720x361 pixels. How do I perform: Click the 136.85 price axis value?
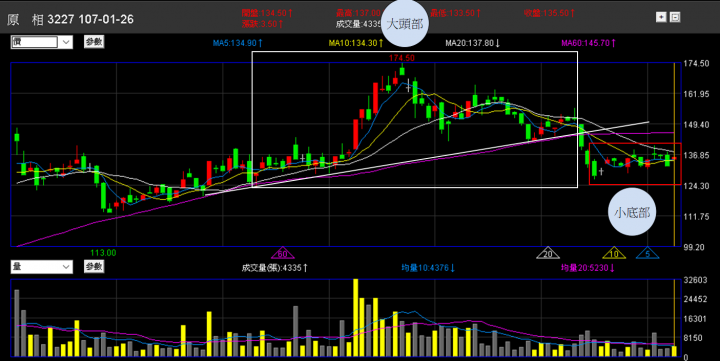coord(697,155)
